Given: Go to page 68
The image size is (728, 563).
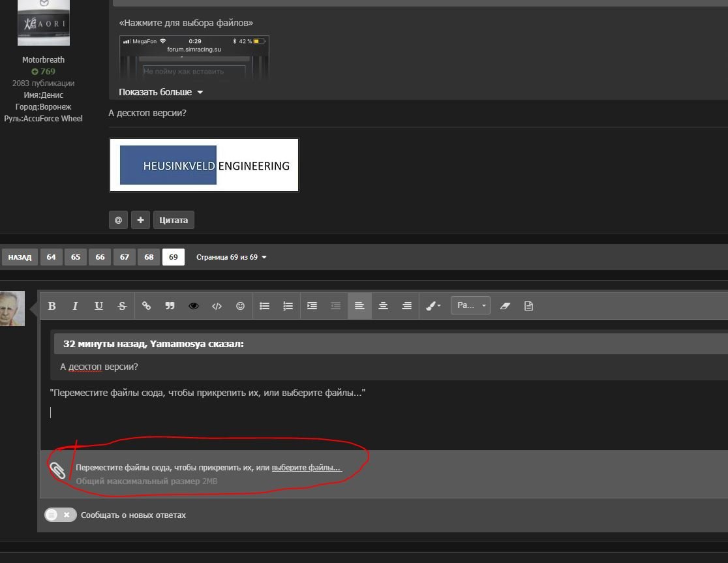Looking at the screenshot, I should (x=149, y=257).
